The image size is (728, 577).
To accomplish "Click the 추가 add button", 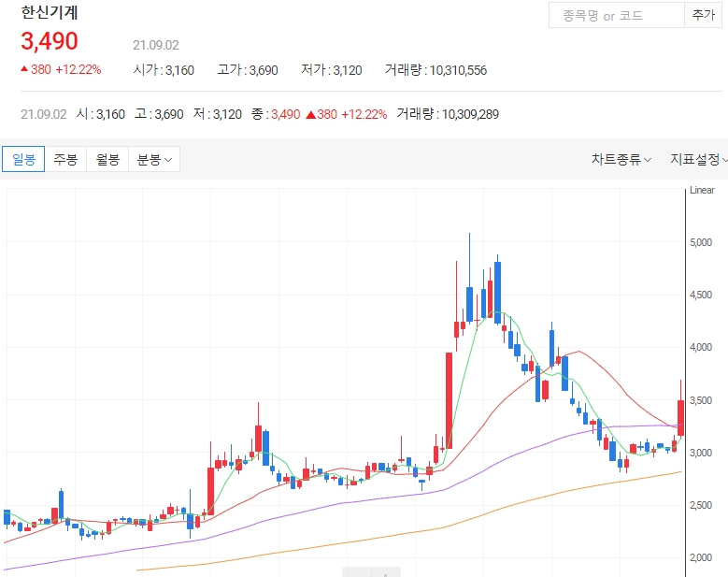I will 703,15.
